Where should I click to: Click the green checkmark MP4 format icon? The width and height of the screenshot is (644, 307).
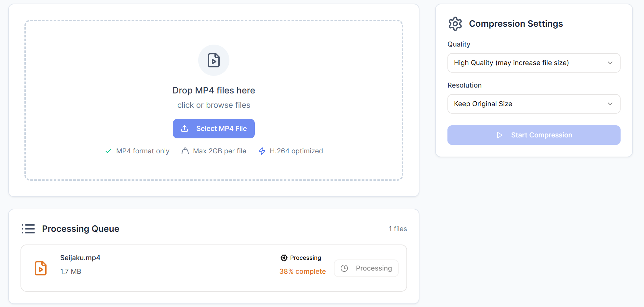[x=108, y=151]
